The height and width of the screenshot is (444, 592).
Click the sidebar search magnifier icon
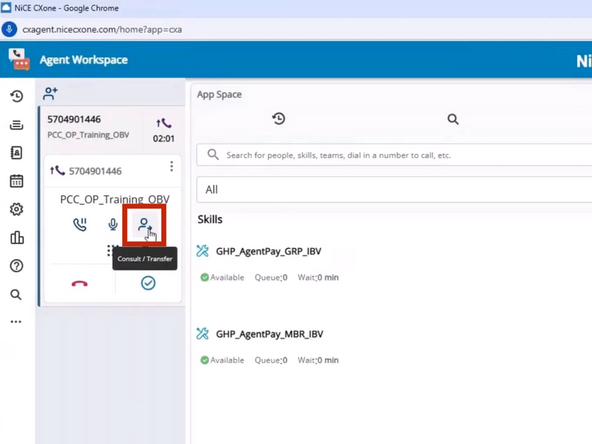[16, 294]
